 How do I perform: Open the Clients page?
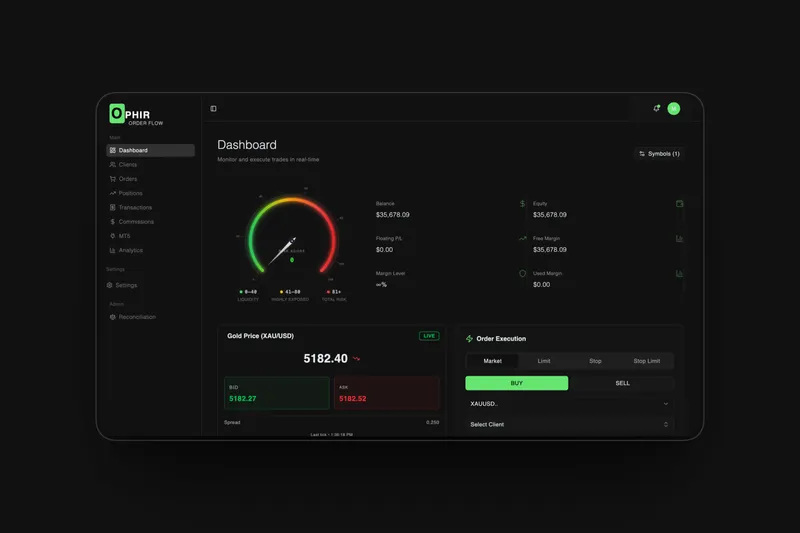click(151, 165)
